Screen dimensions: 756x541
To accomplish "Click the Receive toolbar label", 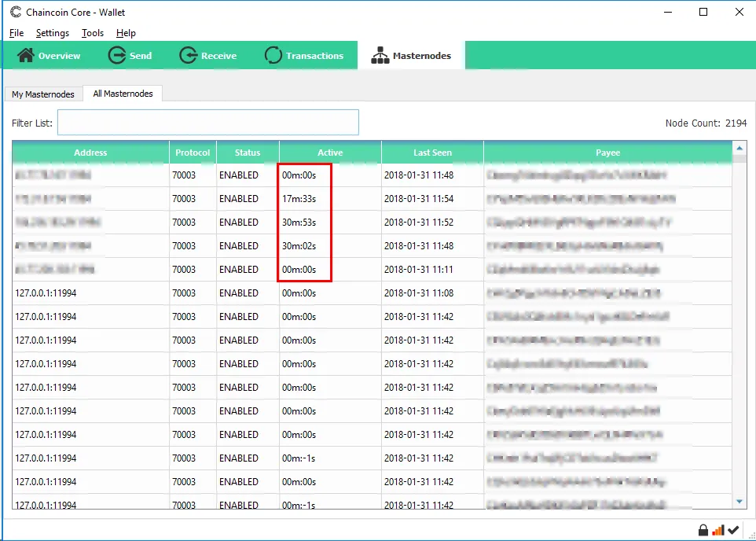I will coord(219,56).
